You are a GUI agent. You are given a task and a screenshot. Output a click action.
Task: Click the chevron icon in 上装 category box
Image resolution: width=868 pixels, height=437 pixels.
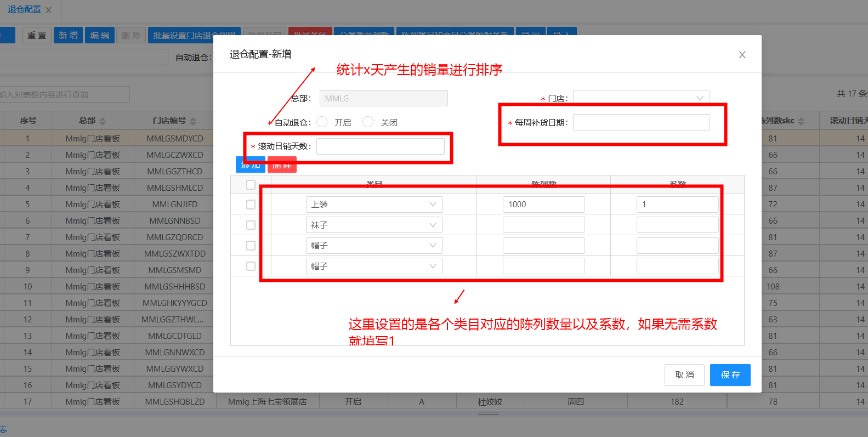pyautogui.click(x=433, y=205)
